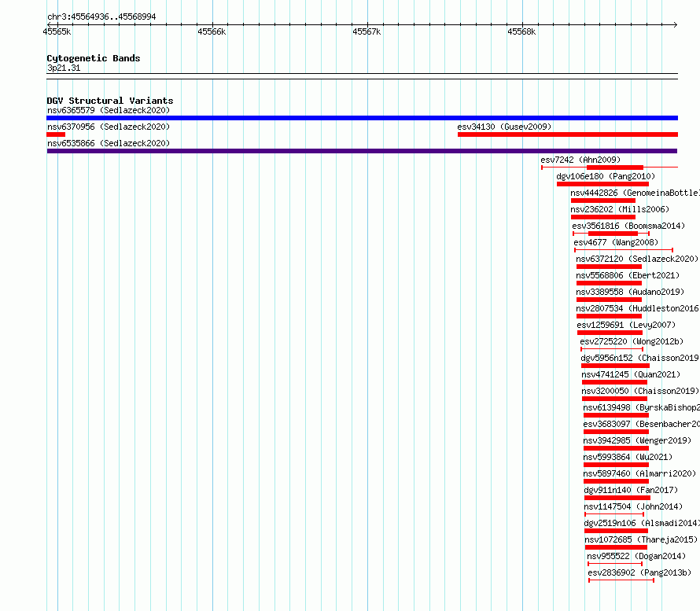Open the nsv236202 (Mills2006) label
The height and width of the screenshot is (611, 700).
(620, 209)
